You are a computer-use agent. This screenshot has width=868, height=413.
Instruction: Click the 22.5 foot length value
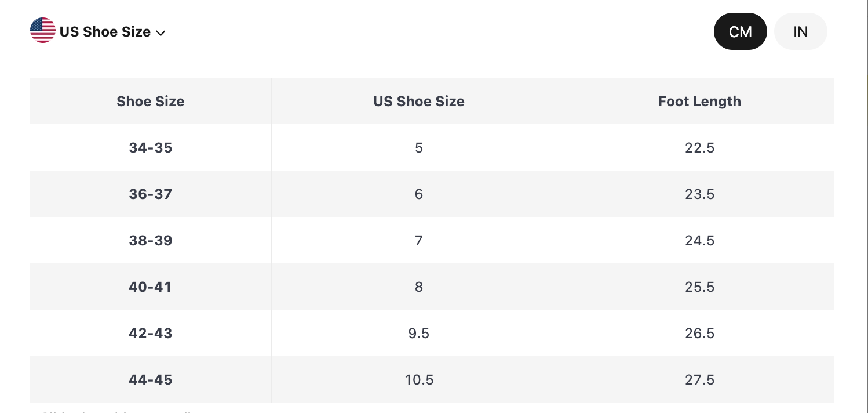pyautogui.click(x=699, y=147)
